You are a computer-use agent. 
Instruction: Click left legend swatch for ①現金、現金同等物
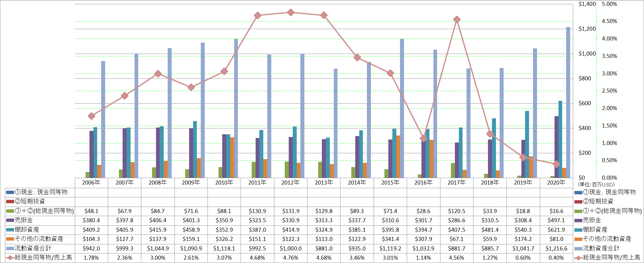coord(10,192)
